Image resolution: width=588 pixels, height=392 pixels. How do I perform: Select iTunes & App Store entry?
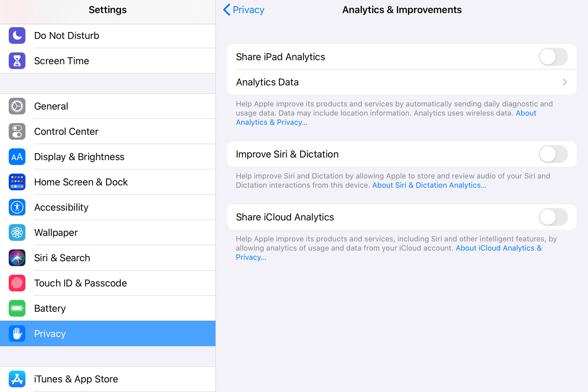[x=108, y=379]
